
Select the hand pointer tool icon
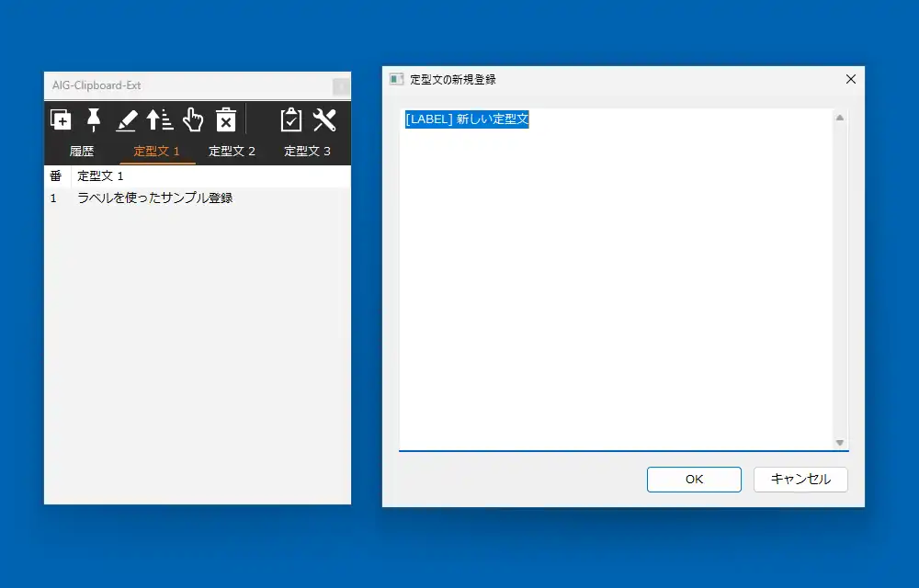pos(192,119)
